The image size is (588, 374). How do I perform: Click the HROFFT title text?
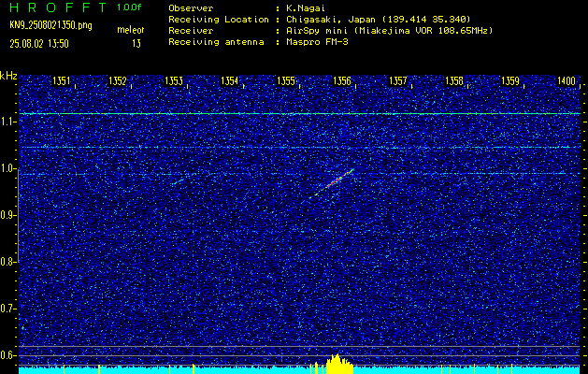(59, 7)
